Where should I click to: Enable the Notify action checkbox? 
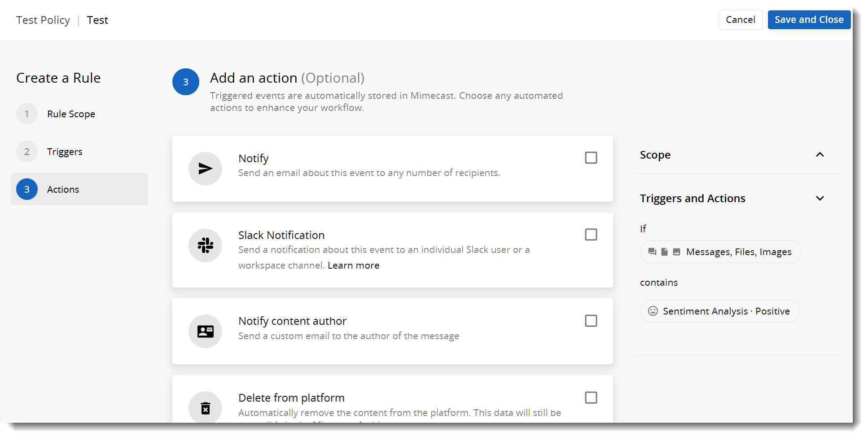[591, 158]
